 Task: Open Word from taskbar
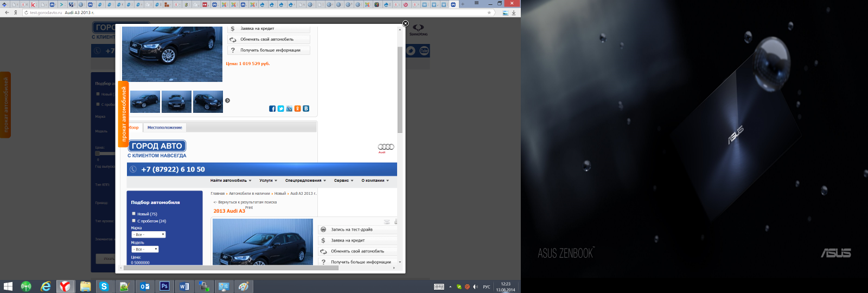tap(184, 286)
